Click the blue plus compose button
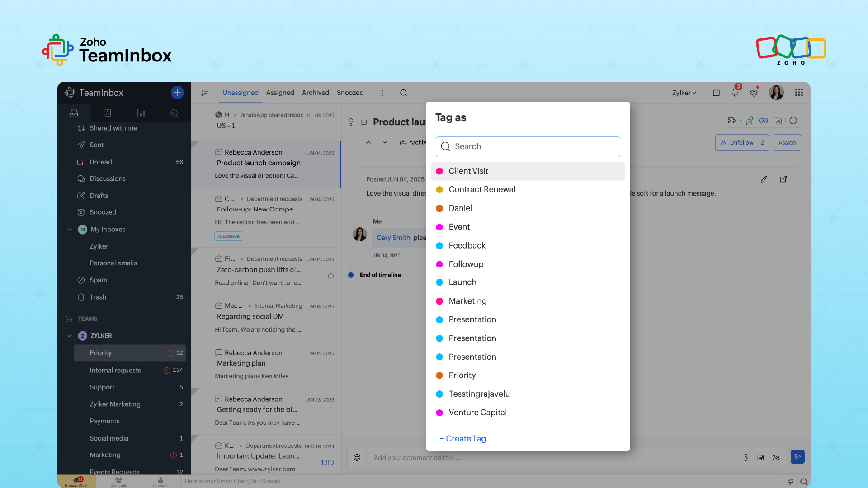Viewport: 868px width, 488px height. click(177, 93)
